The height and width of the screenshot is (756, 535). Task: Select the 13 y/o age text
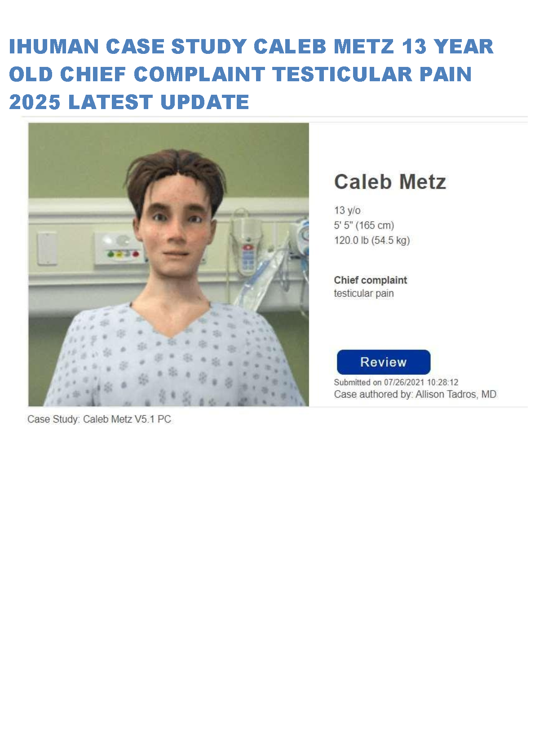pyautogui.click(x=347, y=210)
